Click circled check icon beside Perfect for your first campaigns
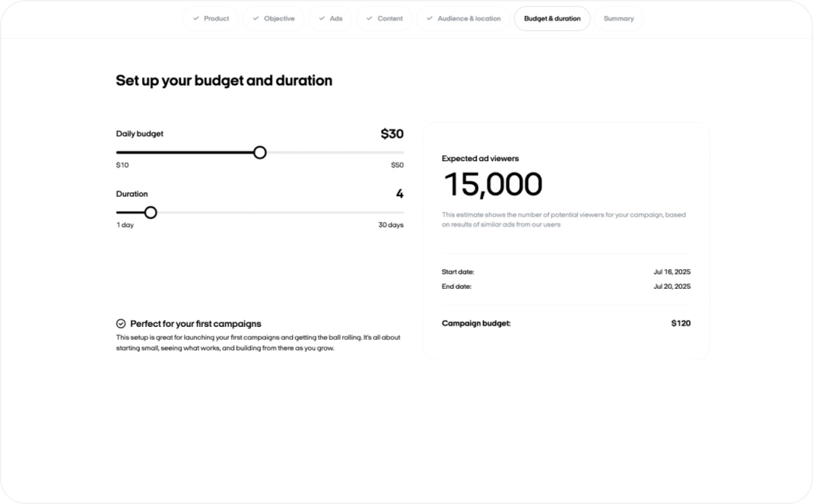The image size is (813, 504). 121,324
